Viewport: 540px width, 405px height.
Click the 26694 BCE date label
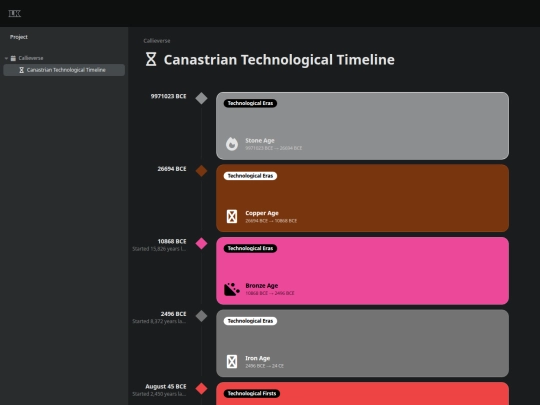[x=172, y=169]
